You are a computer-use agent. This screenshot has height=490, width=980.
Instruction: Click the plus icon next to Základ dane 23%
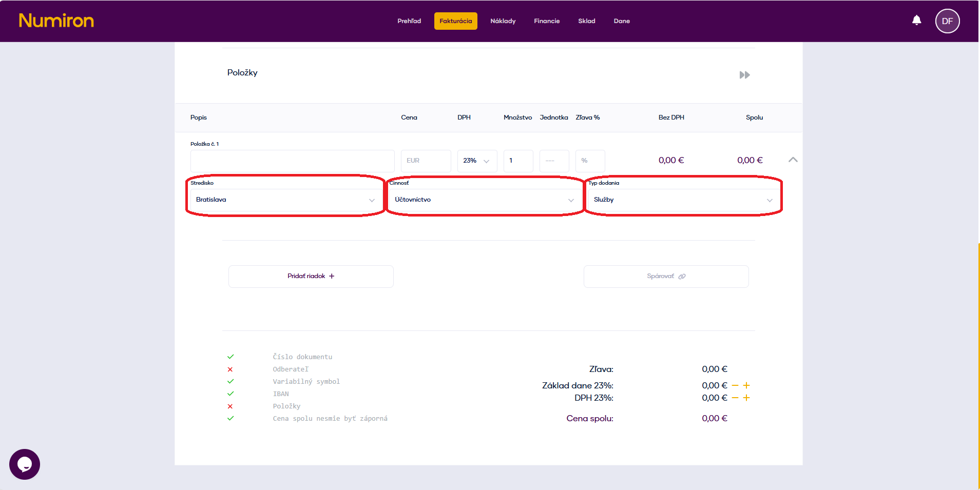(746, 385)
